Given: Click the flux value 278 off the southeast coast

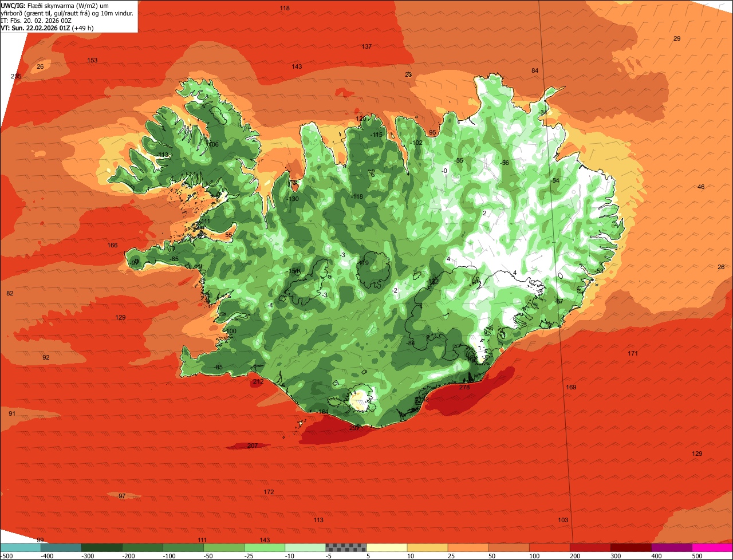Looking at the screenshot, I should 464,388.
